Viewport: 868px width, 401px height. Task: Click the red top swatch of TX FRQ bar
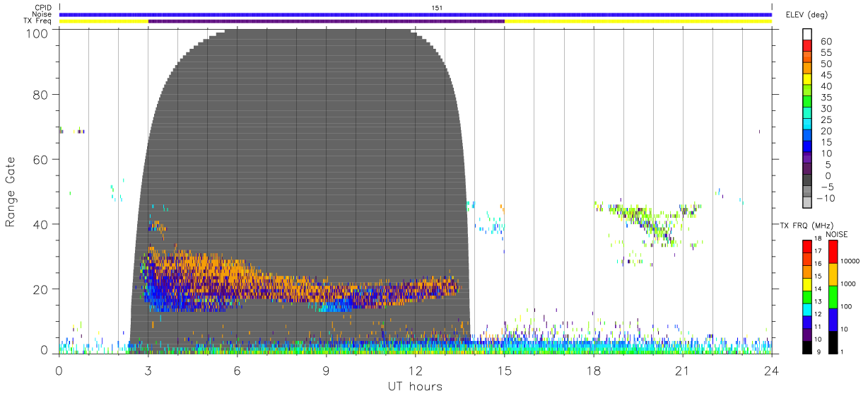[807, 246]
